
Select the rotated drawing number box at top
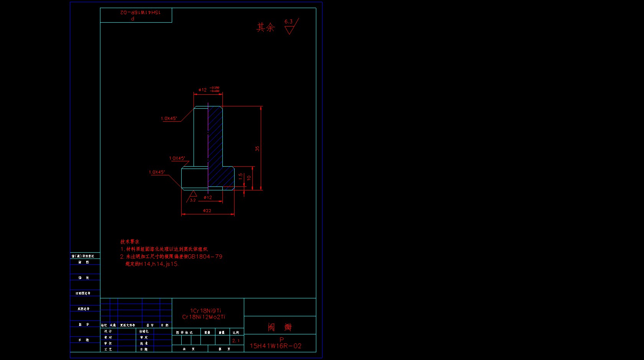[136, 15]
